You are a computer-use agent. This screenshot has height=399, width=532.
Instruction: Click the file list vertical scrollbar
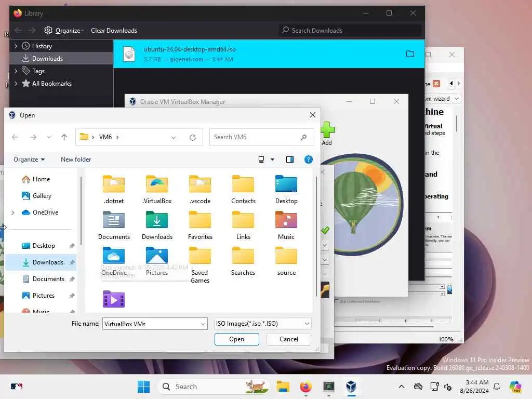click(316, 236)
